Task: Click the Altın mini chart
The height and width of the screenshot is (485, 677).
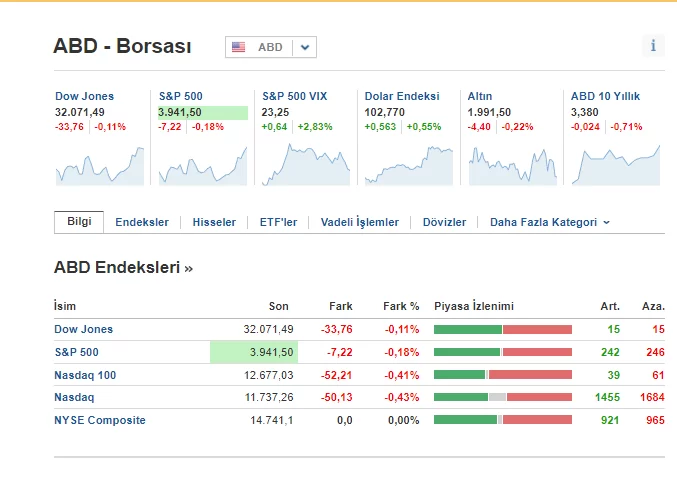Action: coord(511,164)
